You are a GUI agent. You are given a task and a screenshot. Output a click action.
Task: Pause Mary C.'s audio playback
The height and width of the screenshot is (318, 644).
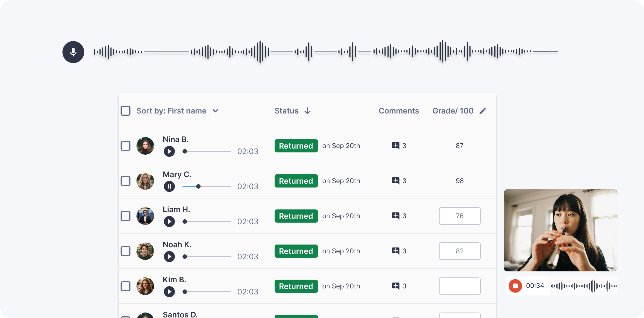click(x=169, y=186)
